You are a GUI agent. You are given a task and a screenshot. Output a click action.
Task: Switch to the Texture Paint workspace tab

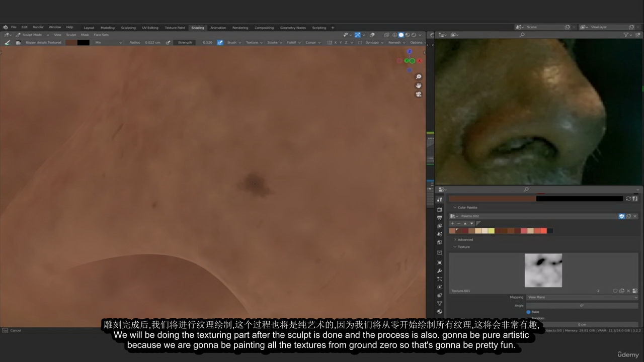click(x=175, y=28)
